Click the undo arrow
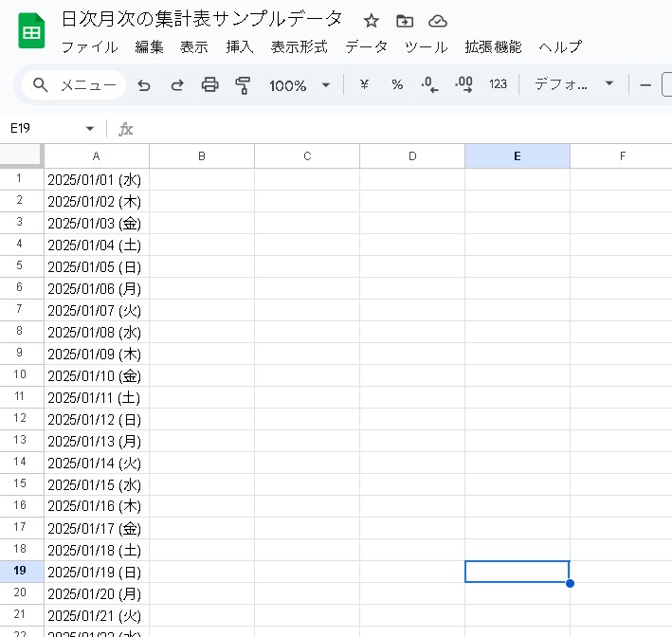The height and width of the screenshot is (637, 672). [x=144, y=85]
